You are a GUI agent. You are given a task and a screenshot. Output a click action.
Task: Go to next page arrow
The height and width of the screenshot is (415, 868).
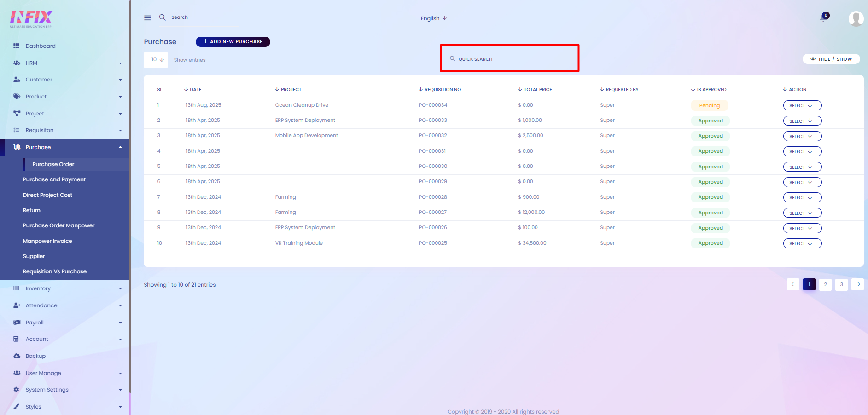(x=857, y=284)
